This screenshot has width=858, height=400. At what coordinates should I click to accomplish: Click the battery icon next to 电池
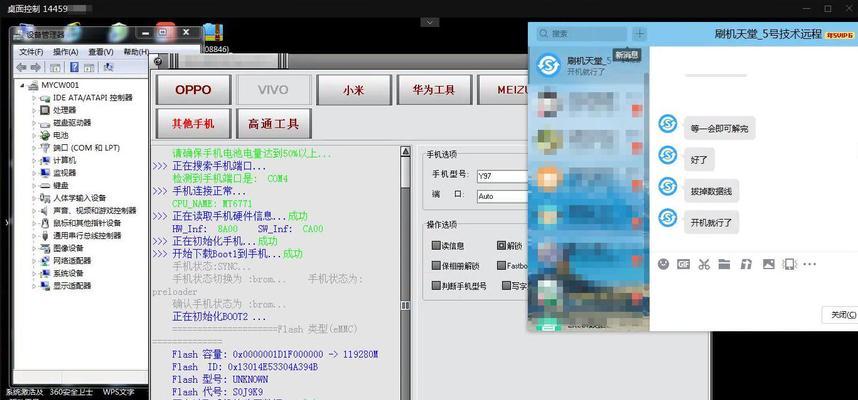point(45,135)
